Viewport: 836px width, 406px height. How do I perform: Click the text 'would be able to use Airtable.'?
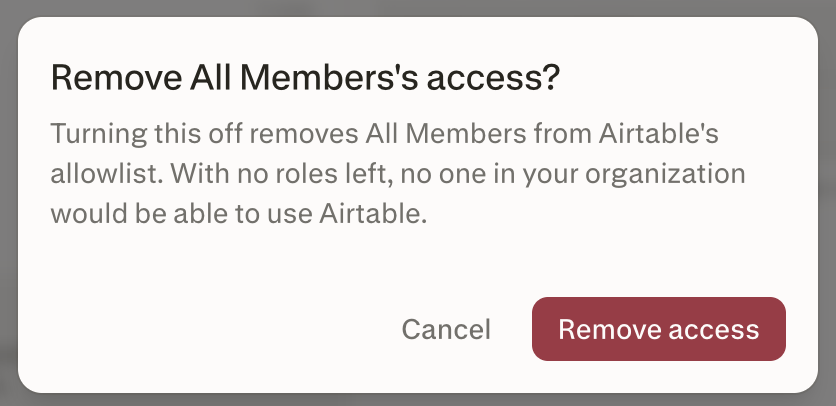click(239, 214)
